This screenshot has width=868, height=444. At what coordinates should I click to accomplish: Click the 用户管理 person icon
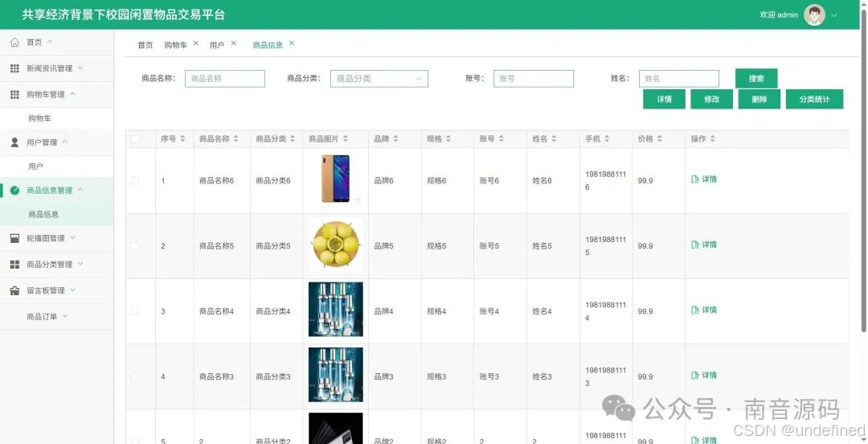point(15,142)
